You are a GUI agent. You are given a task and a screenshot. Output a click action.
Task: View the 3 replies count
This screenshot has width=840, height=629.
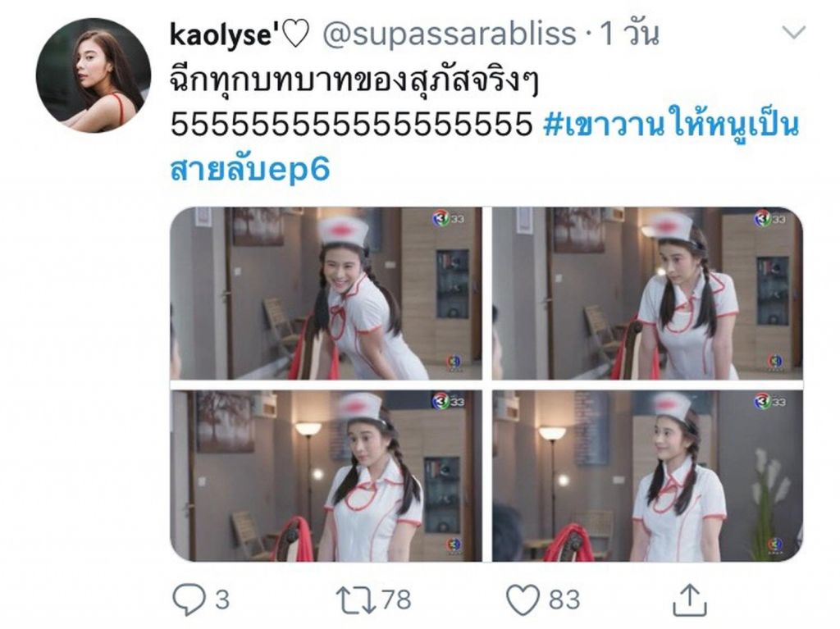tap(222, 599)
